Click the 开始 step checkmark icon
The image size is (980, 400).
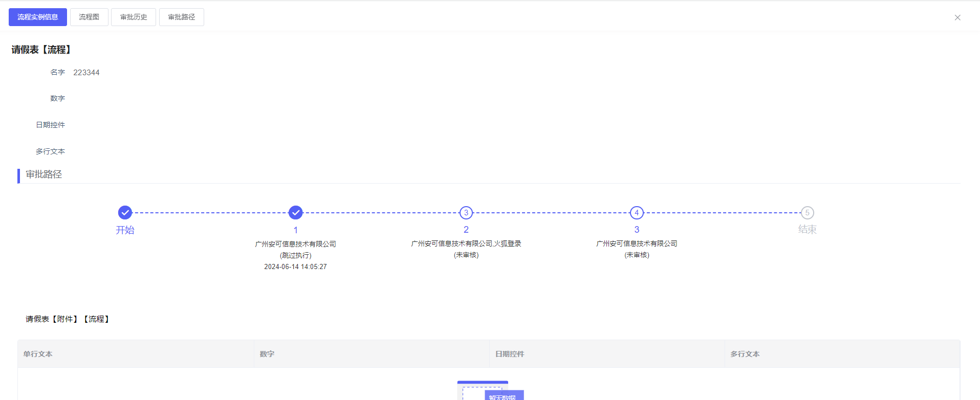point(125,212)
